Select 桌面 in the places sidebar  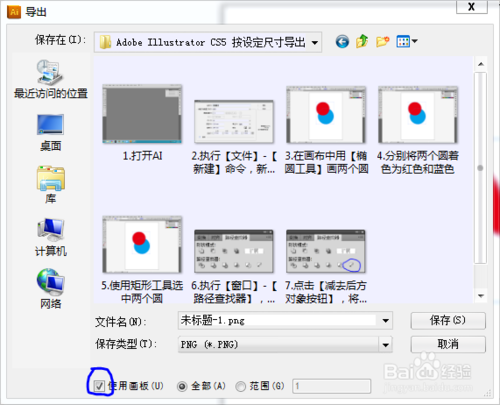(51, 133)
